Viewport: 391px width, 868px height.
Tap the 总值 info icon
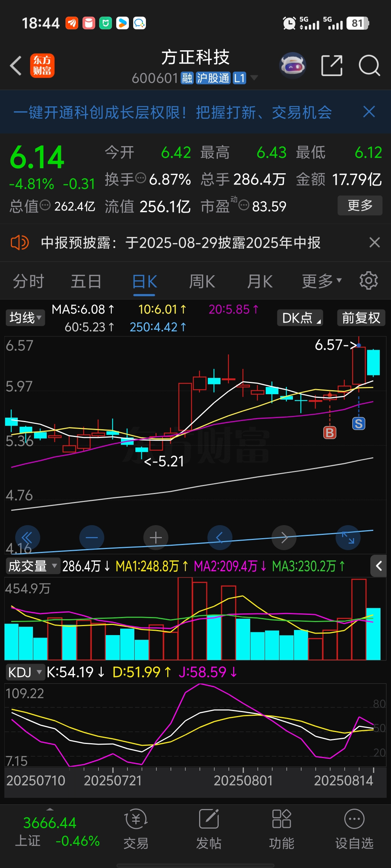(45, 205)
